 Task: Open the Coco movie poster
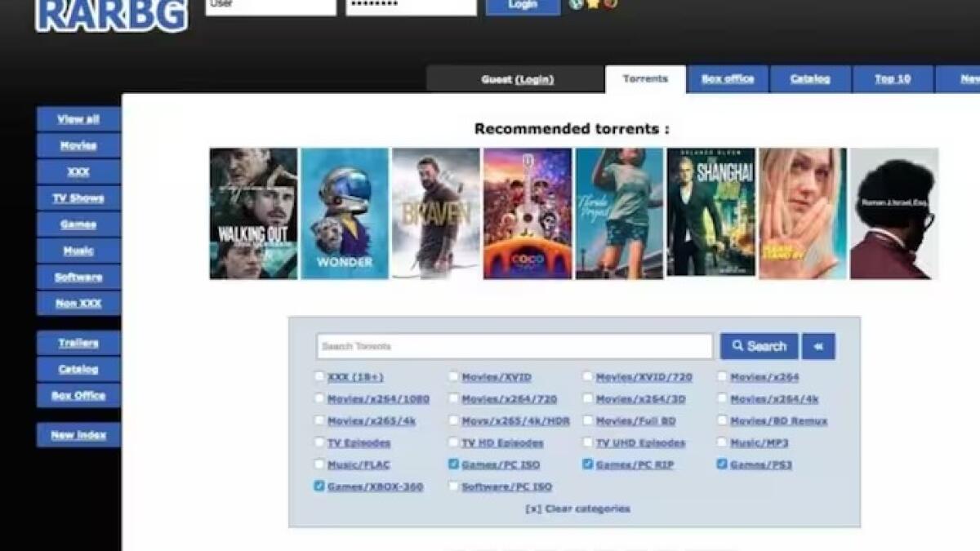tap(528, 214)
